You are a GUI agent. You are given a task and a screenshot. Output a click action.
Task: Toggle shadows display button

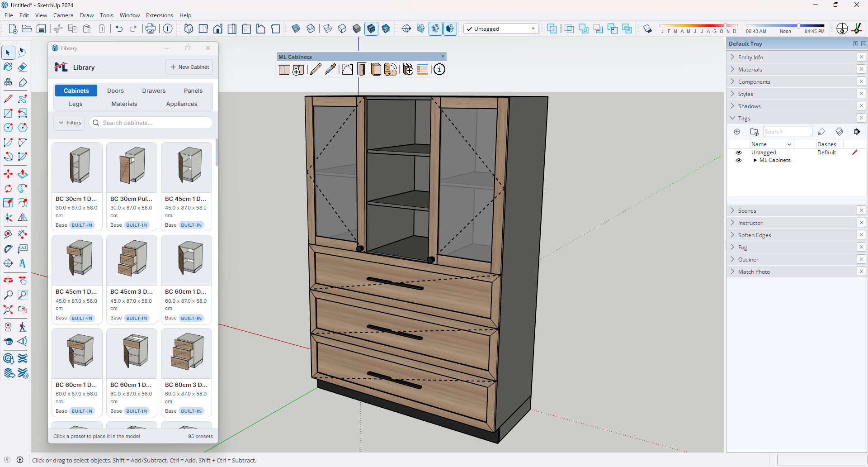pyautogui.click(x=647, y=29)
